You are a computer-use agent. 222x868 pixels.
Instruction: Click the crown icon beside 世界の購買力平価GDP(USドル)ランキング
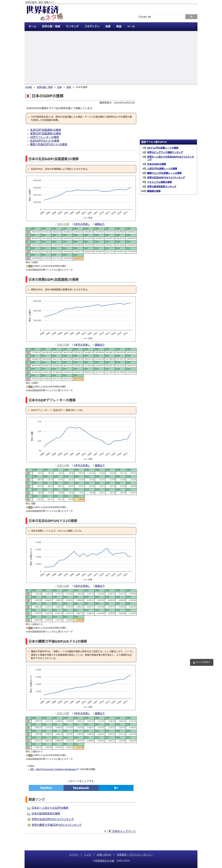29,825
